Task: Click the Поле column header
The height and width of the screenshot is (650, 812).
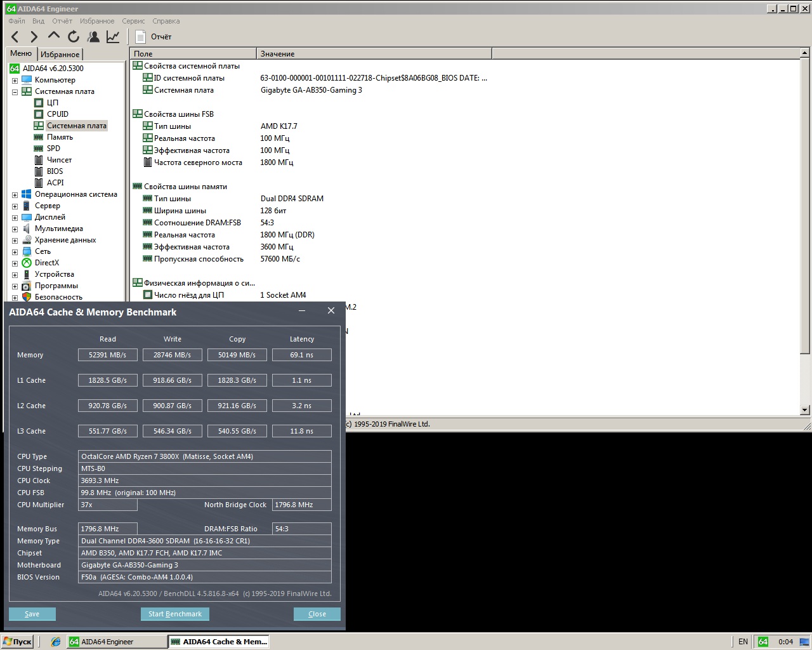Action: [x=193, y=54]
